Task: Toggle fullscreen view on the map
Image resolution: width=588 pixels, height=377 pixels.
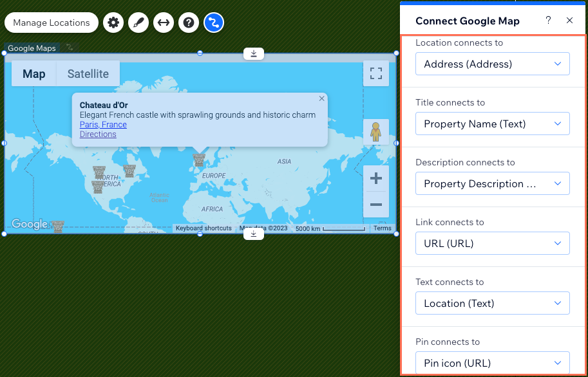Action: pos(376,73)
